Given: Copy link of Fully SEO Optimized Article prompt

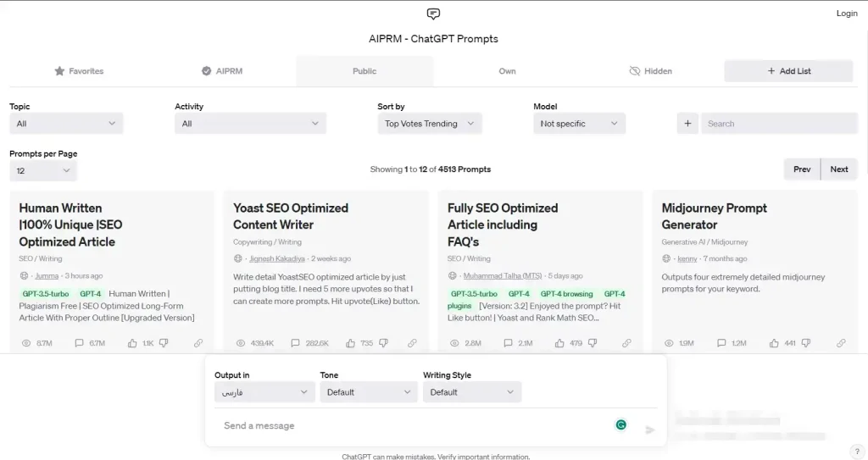Looking at the screenshot, I should [626, 343].
